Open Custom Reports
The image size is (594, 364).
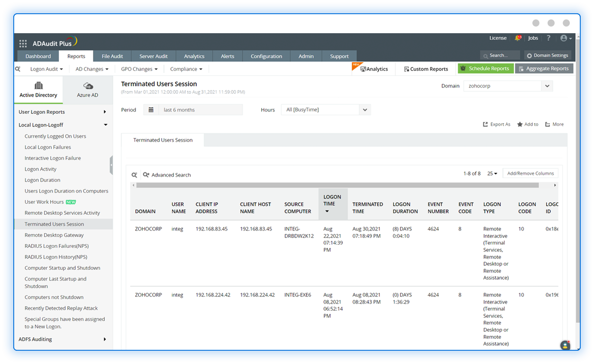[426, 69]
